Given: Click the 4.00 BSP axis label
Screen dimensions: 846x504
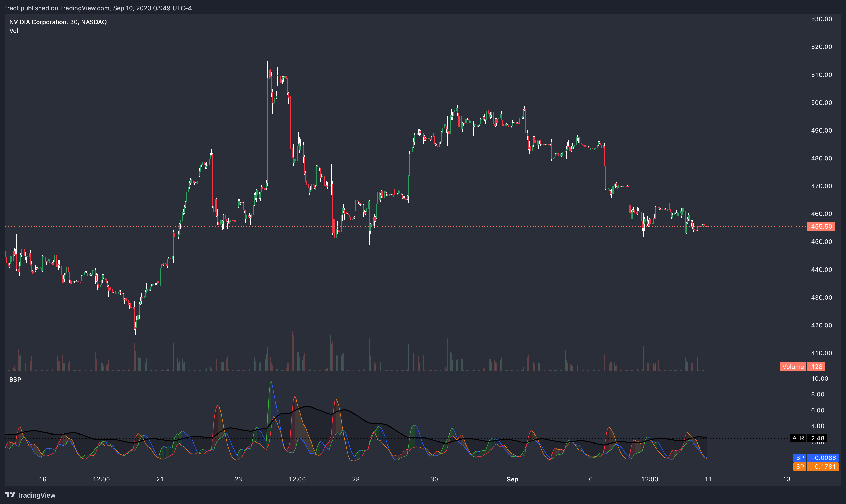Looking at the screenshot, I should click(x=817, y=426).
